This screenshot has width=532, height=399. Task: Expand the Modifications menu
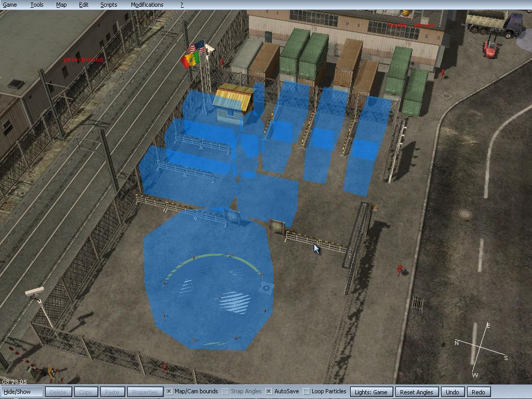[147, 5]
